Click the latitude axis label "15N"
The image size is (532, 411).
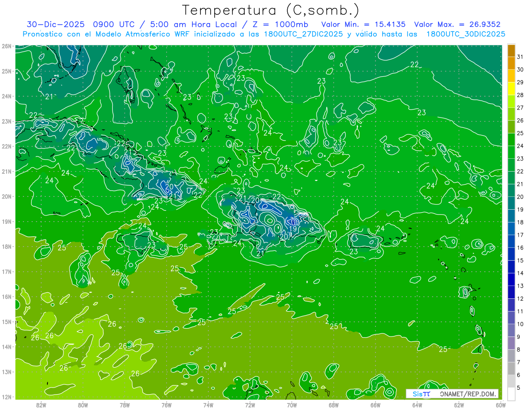click(7, 321)
